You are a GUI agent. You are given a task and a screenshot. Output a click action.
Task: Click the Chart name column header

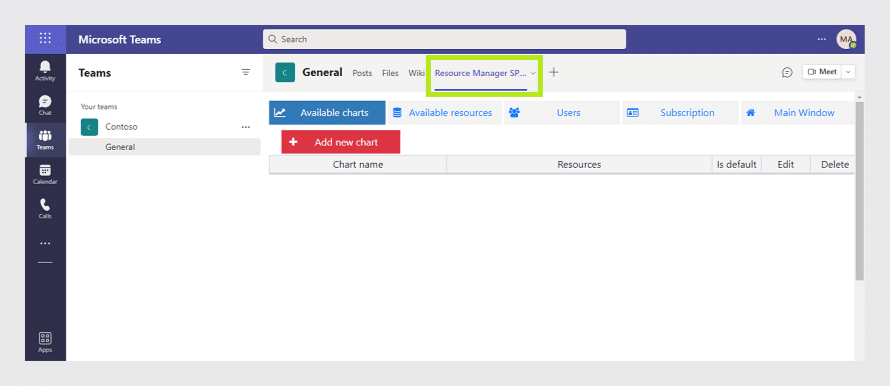click(x=358, y=165)
